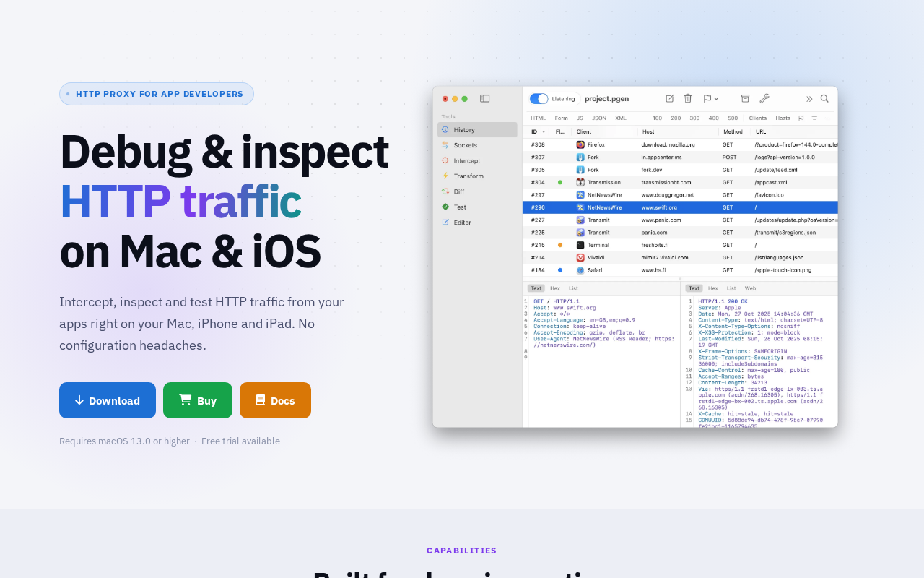Image resolution: width=924 pixels, height=578 pixels.
Task: Click the NetNewsWire icon in row #297
Action: [x=580, y=194]
